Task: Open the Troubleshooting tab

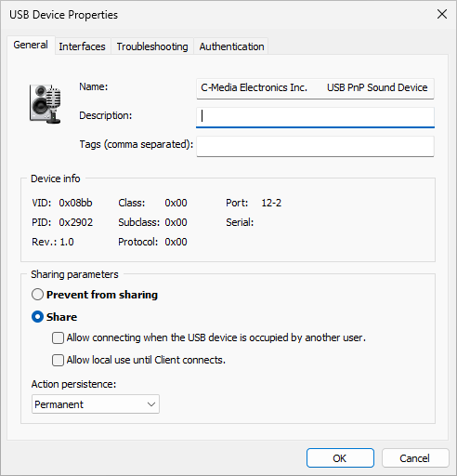Action: pos(152,46)
